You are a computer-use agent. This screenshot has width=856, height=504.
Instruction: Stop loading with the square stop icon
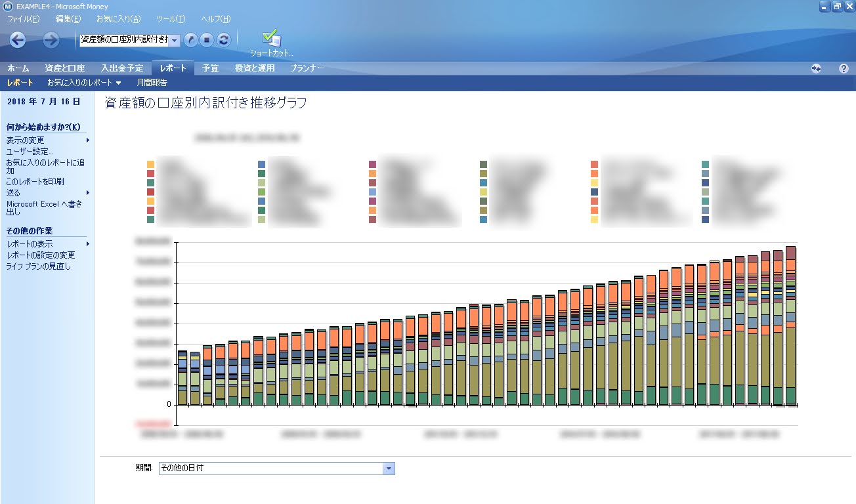(207, 40)
